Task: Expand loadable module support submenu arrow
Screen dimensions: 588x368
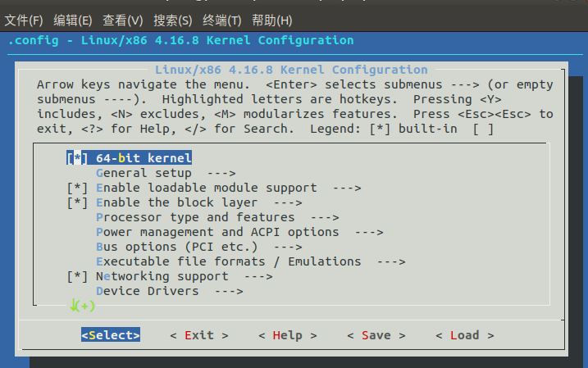Action: coord(347,188)
